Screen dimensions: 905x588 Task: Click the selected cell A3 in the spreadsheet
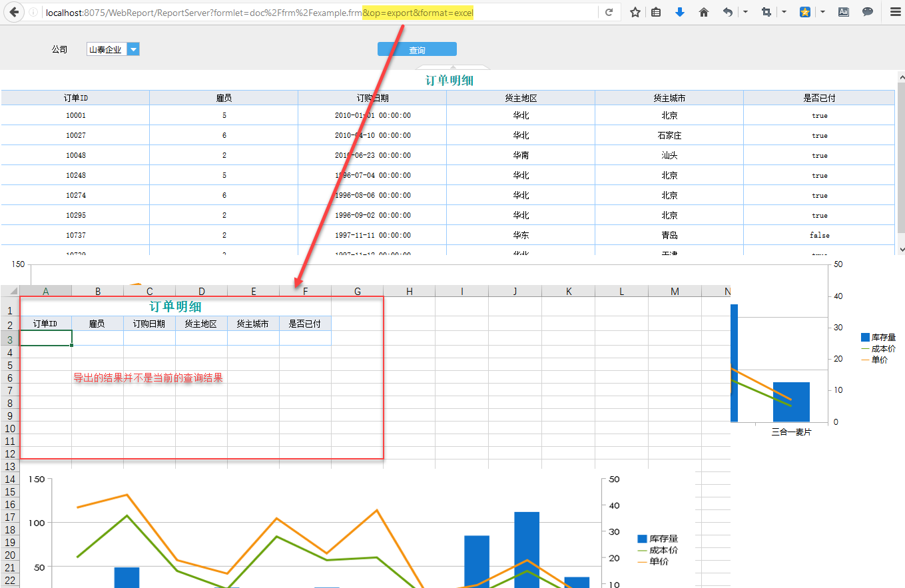46,339
